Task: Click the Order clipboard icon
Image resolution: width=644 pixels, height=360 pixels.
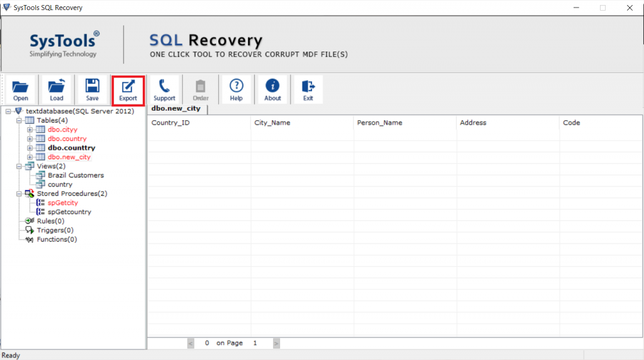Action: (x=201, y=86)
